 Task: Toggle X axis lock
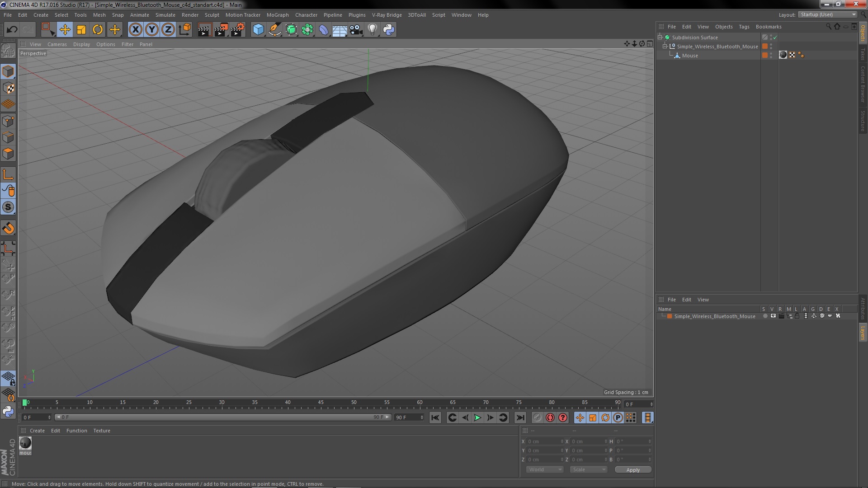[135, 30]
